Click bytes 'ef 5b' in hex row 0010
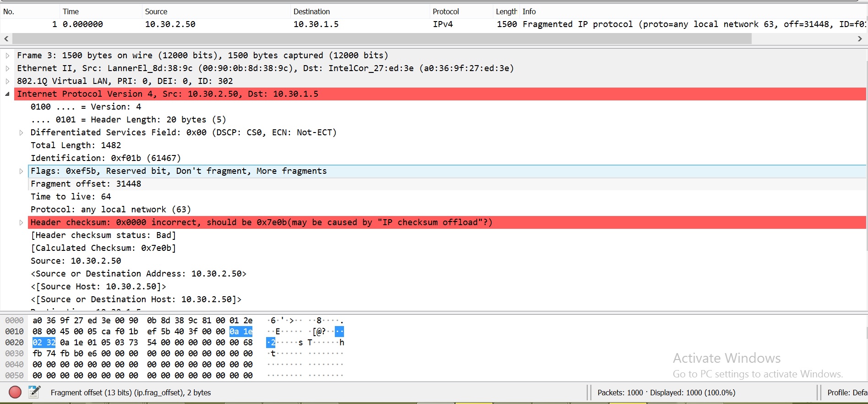 [x=158, y=332]
